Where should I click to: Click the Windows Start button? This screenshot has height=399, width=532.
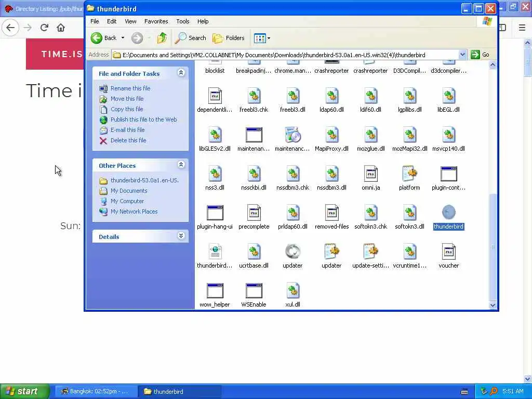pyautogui.click(x=24, y=392)
